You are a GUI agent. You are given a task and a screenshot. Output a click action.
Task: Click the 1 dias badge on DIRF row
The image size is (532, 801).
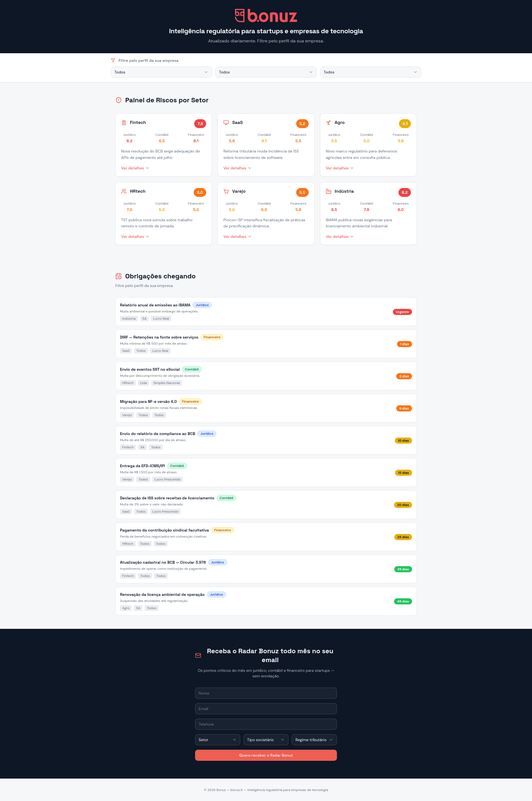pos(404,344)
